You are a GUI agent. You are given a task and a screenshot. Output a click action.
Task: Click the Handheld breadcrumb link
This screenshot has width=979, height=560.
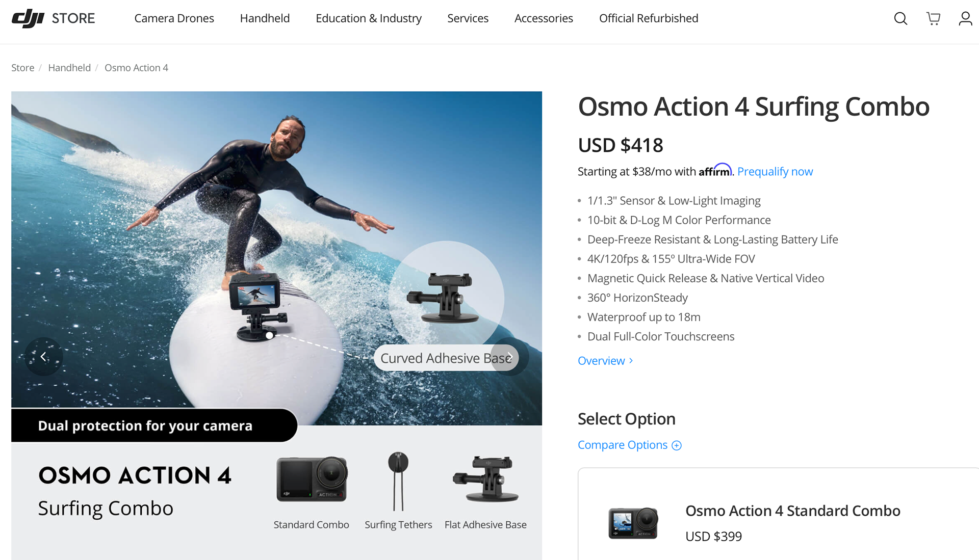[x=69, y=68]
